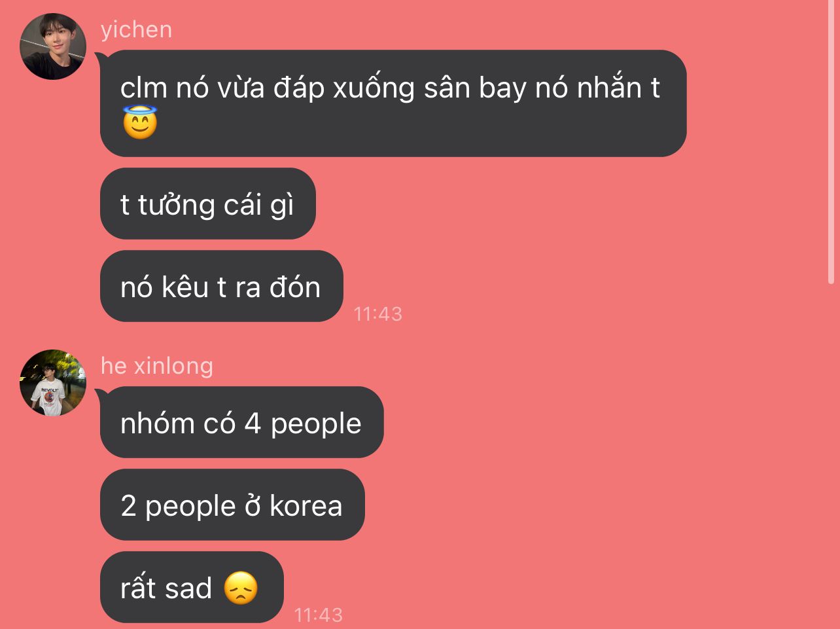Select the 'rất sad' message bubble
Viewport: 840px width, 629px height.
click(192, 587)
